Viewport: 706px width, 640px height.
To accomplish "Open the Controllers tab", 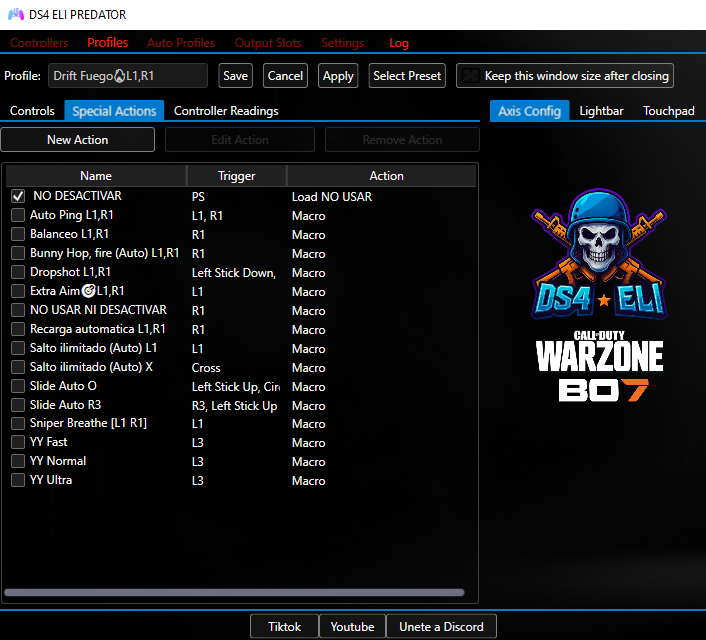I will (x=39, y=43).
